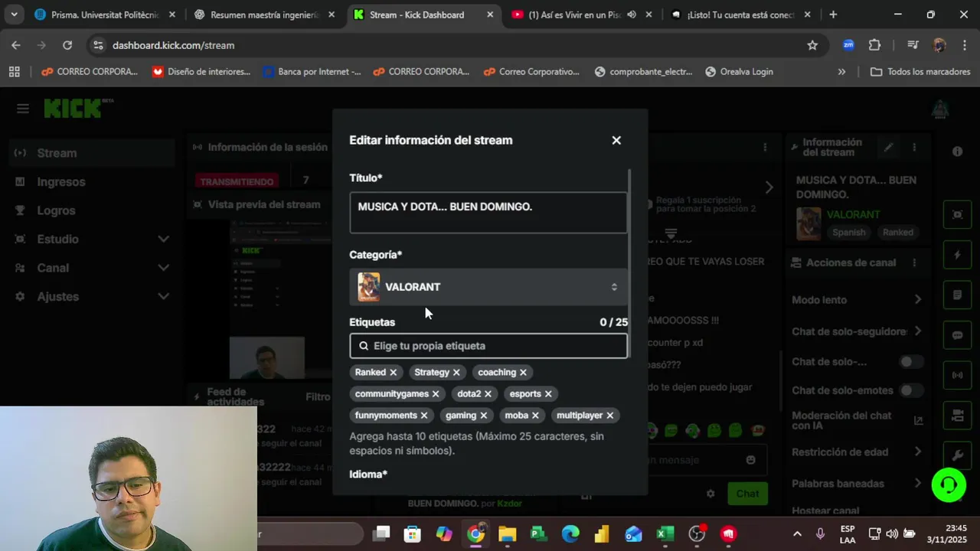
Task: Open Modo lento settings
Action: [857, 300]
